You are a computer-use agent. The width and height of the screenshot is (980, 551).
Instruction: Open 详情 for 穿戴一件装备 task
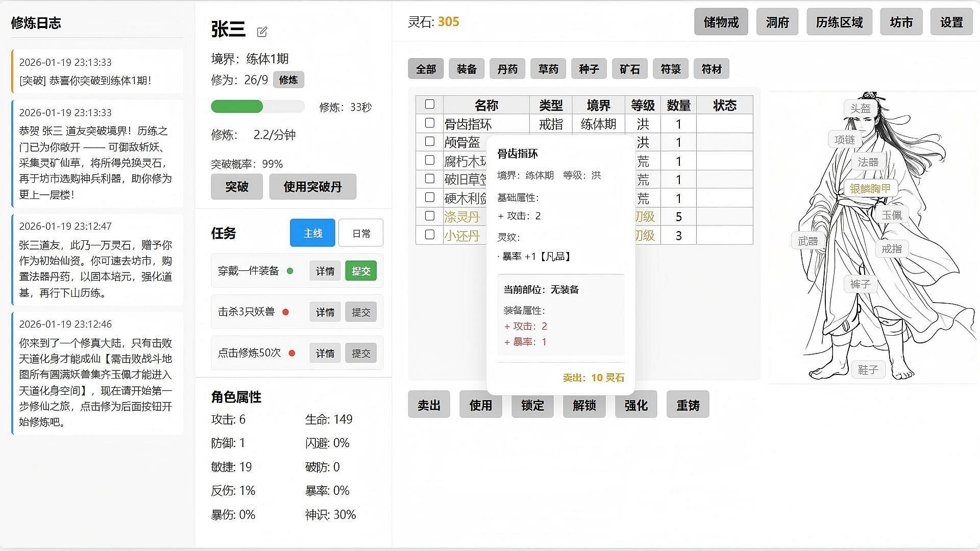point(325,271)
